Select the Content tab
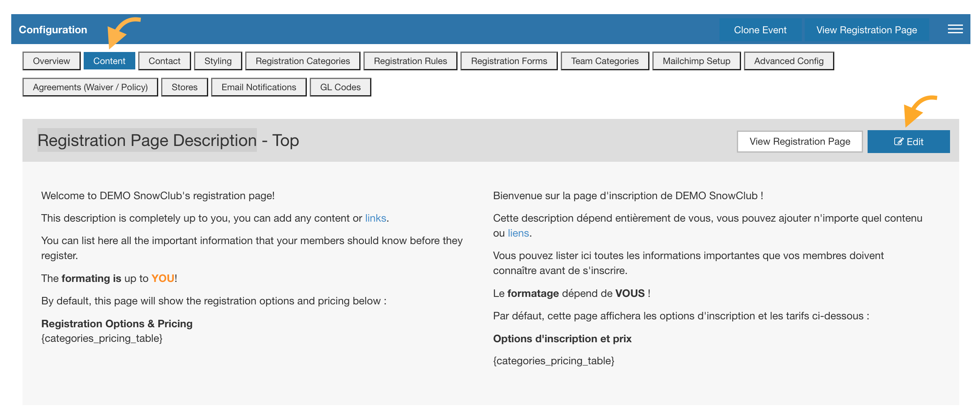Image resolution: width=980 pixels, height=415 pixels. click(109, 61)
